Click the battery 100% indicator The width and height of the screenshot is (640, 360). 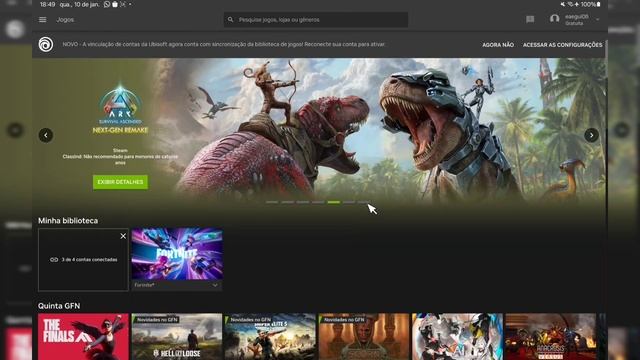591,4
